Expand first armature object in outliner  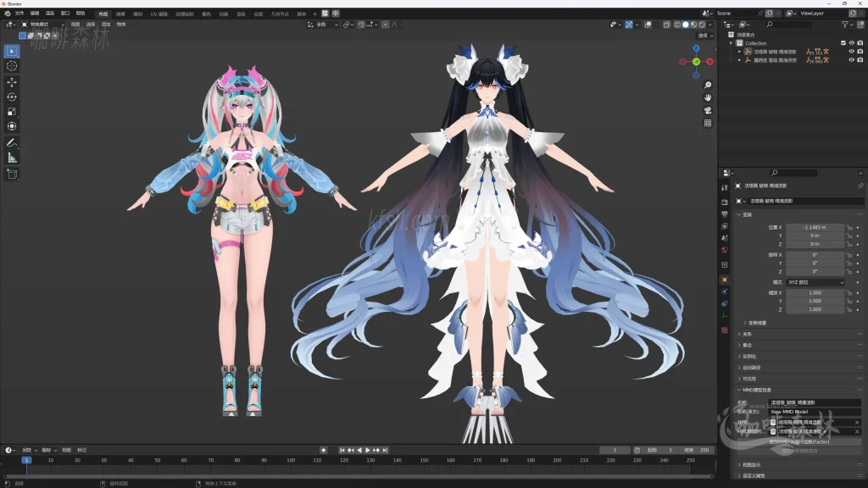click(x=739, y=52)
